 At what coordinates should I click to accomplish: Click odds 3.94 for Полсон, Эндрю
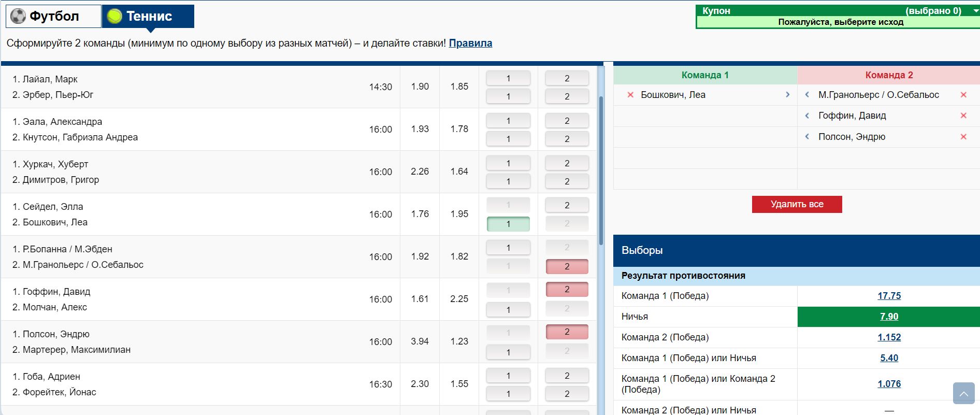[x=420, y=341]
